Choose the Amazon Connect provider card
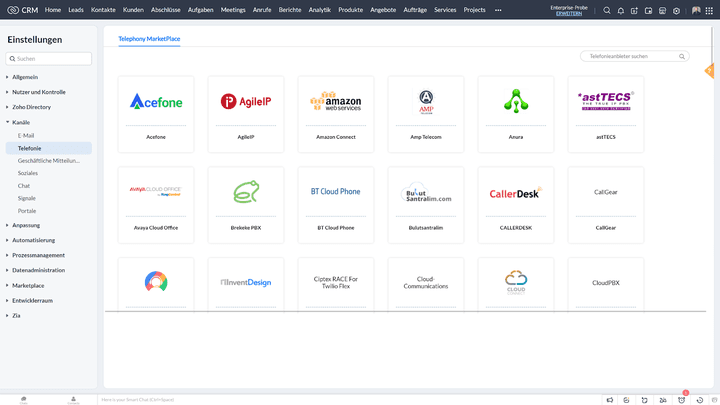Viewport: 720px width, 405px height. tap(336, 112)
